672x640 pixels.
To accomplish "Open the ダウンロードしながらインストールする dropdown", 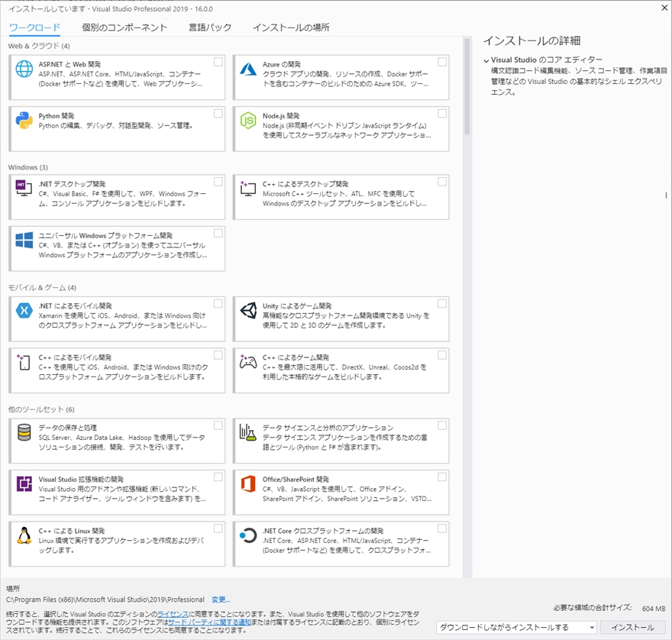I will [516, 628].
